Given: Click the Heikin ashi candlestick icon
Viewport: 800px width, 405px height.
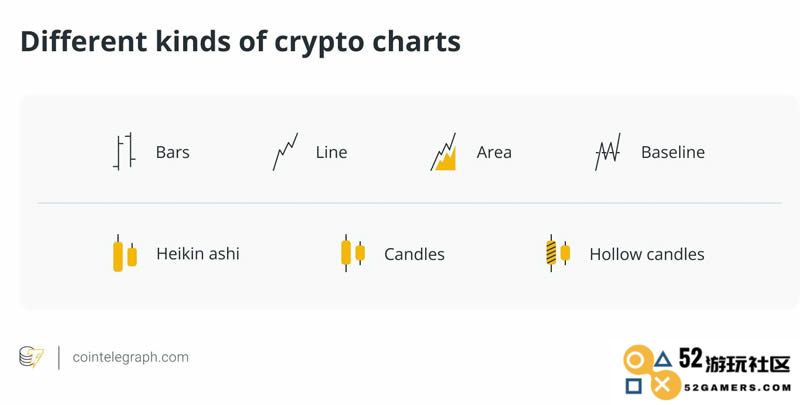Looking at the screenshot, I should tap(124, 254).
